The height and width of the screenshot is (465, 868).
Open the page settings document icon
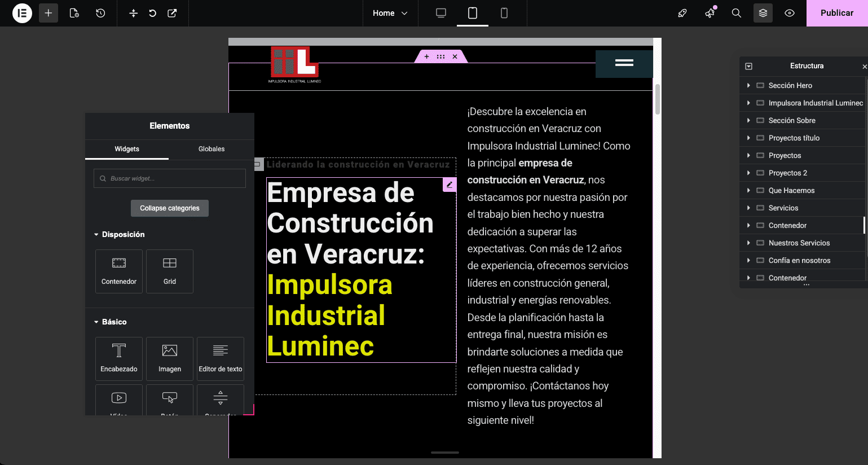(74, 13)
